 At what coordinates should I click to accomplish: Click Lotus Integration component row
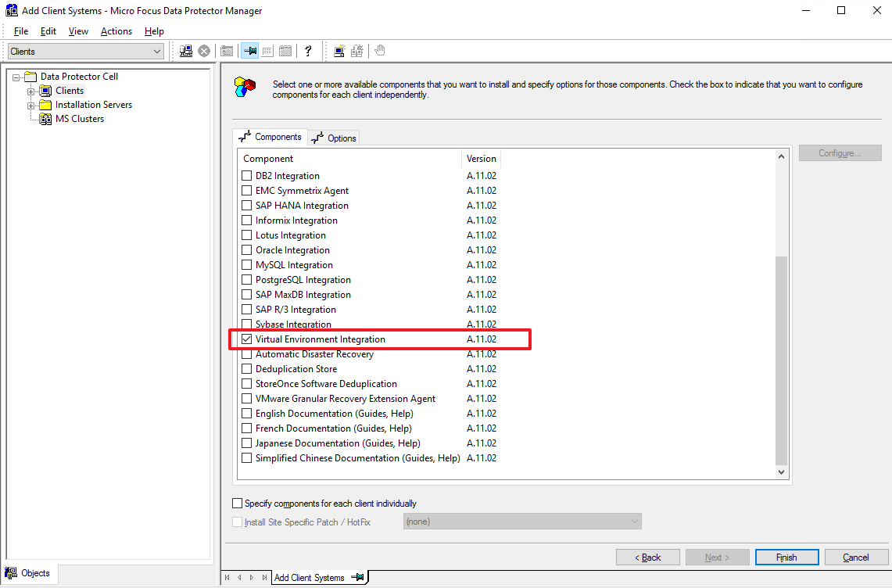click(x=369, y=235)
